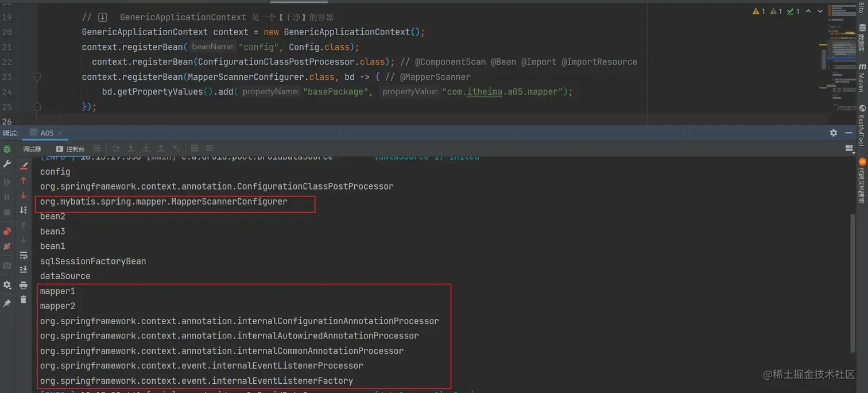Viewport: 868px width, 393px height.
Task: Toggle scroll to end in console
Action: pyautogui.click(x=24, y=270)
